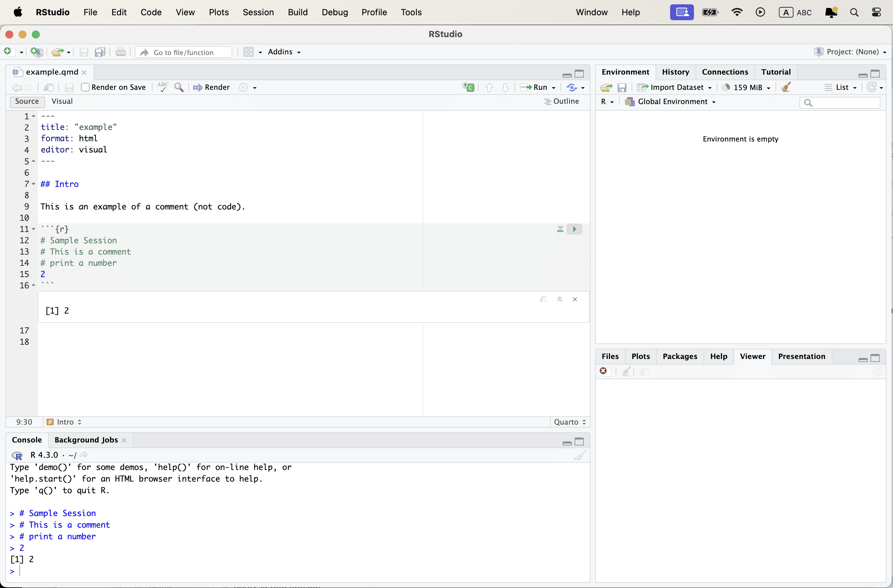Run all chunks above this chunk
This screenshot has height=588, width=893.
(560, 229)
